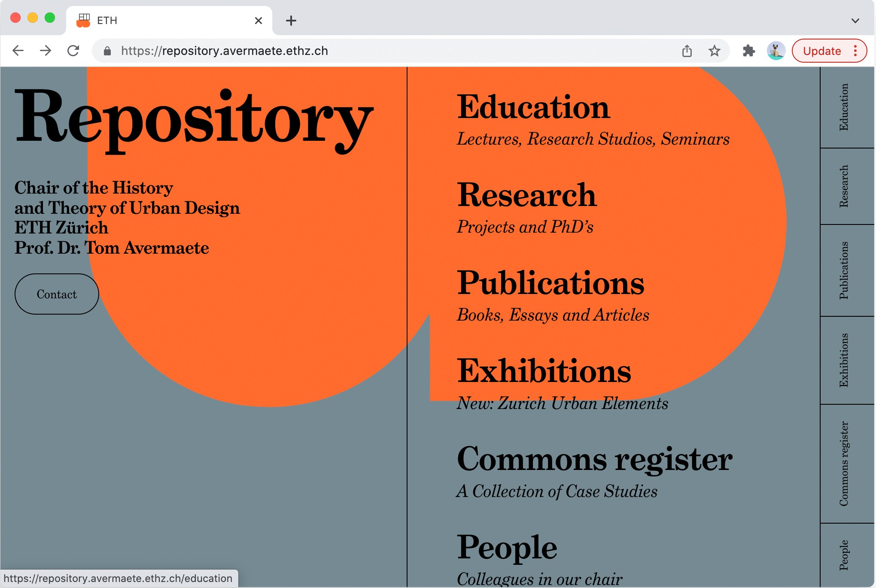Reload the current page
This screenshot has width=876, height=588.
click(73, 51)
